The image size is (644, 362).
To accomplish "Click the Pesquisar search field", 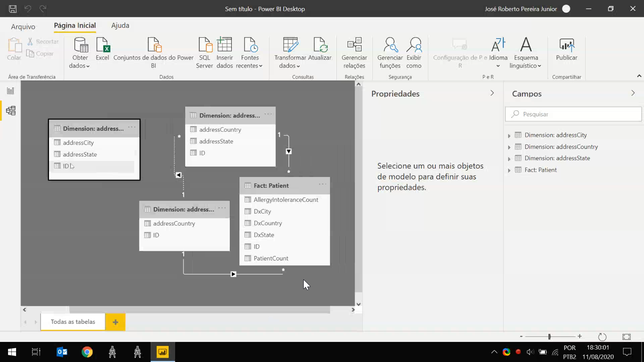I will (573, 114).
